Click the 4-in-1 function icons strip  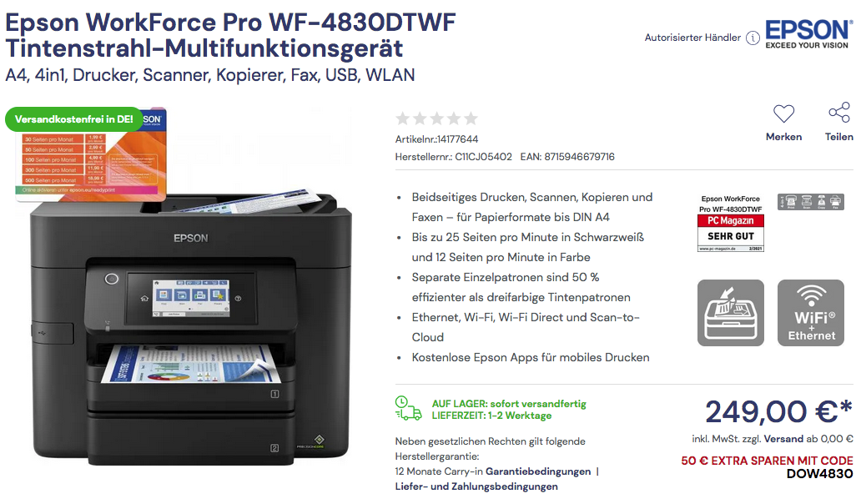(x=811, y=202)
